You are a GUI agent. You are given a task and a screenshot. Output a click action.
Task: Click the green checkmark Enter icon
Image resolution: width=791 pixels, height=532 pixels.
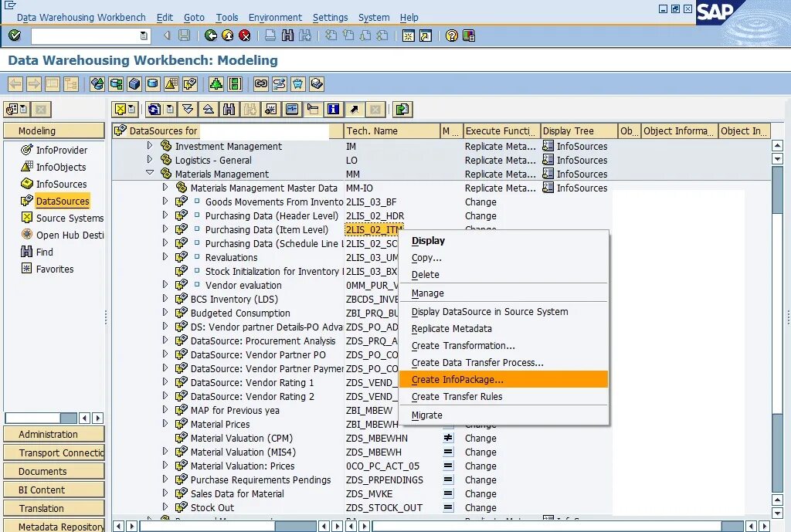coord(15,36)
